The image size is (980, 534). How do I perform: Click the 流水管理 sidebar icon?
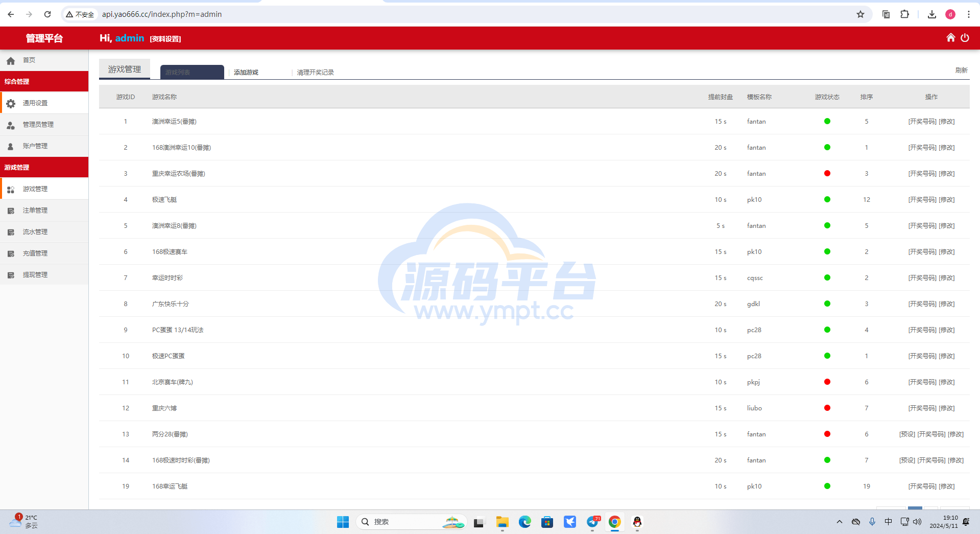(11, 233)
